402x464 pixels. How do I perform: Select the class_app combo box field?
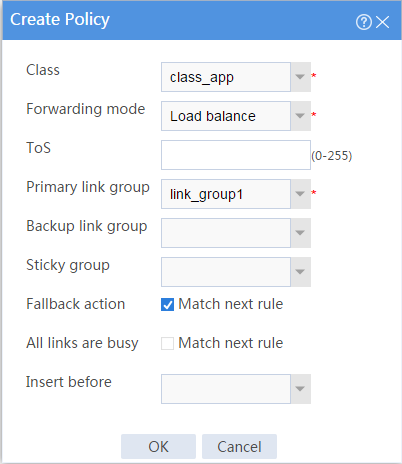[x=226, y=77]
